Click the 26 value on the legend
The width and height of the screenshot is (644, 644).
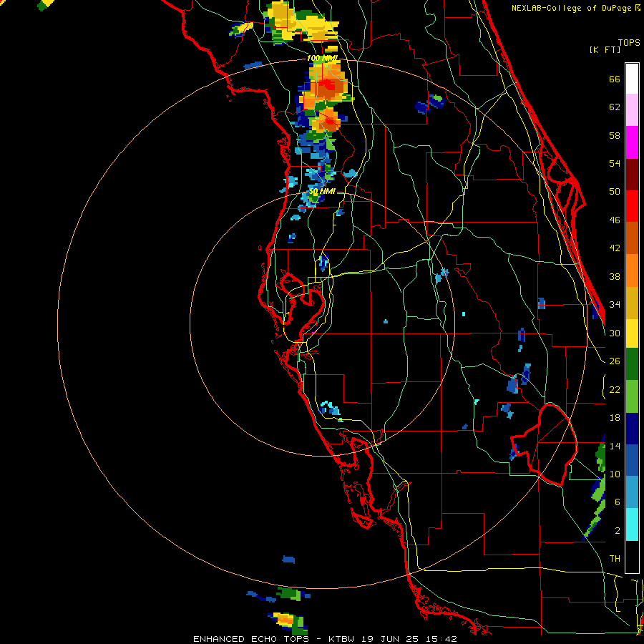[615, 361]
